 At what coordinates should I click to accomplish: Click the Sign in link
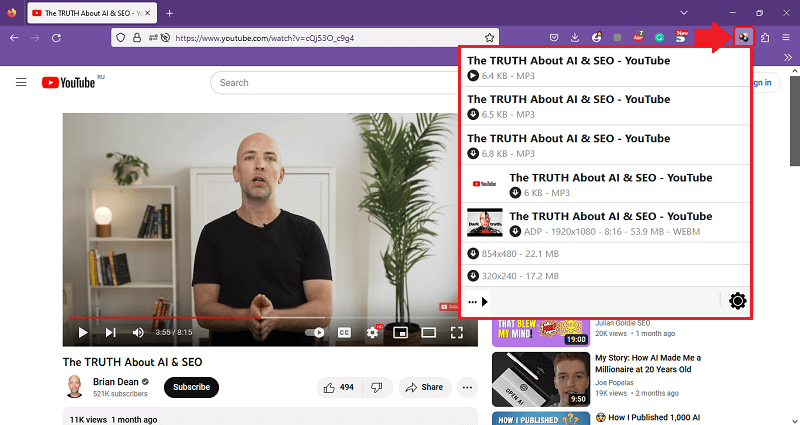click(761, 83)
